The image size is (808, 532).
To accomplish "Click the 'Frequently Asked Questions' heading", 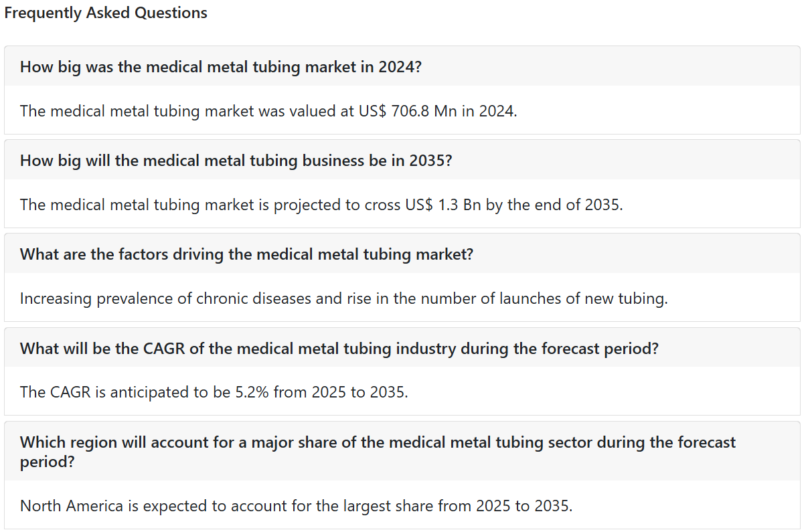I will pyautogui.click(x=106, y=13).
